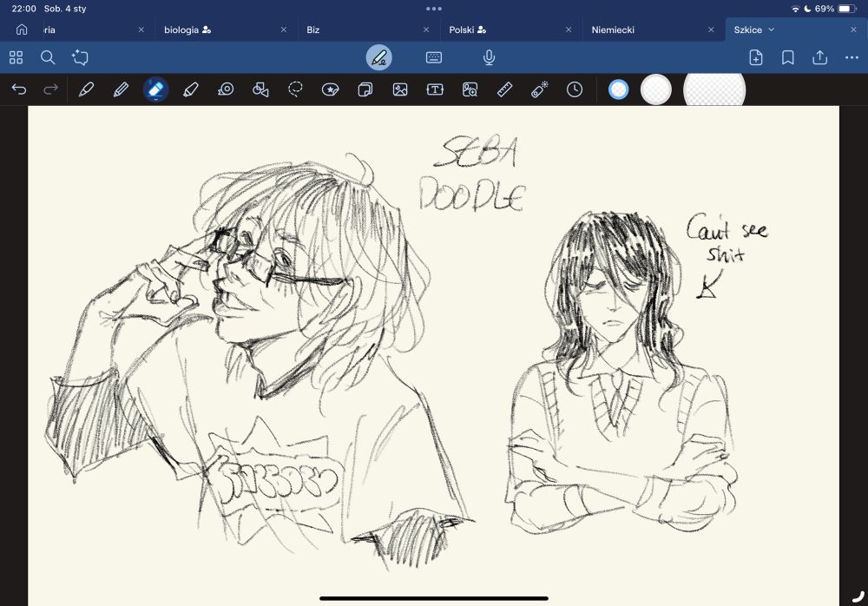This screenshot has width=868, height=606.
Task: Bookmark the current page
Action: coord(788,57)
